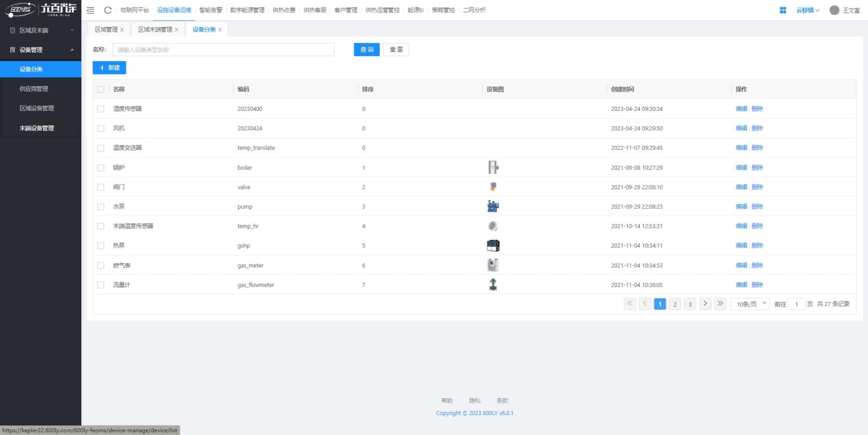This screenshot has width=868, height=435.
Task: Open the 10条/页 page size dropdown
Action: coord(749,304)
